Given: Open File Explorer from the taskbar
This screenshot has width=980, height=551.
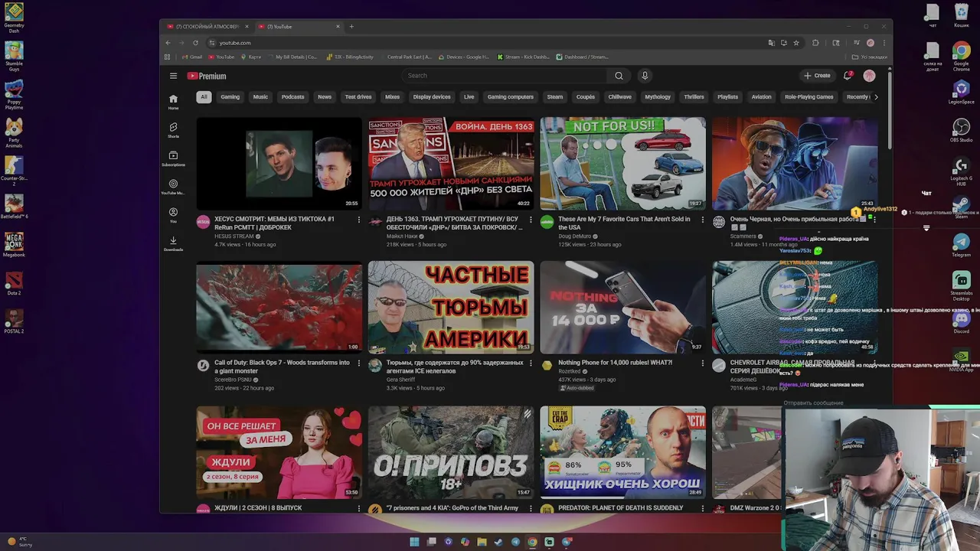Looking at the screenshot, I should [x=482, y=542].
